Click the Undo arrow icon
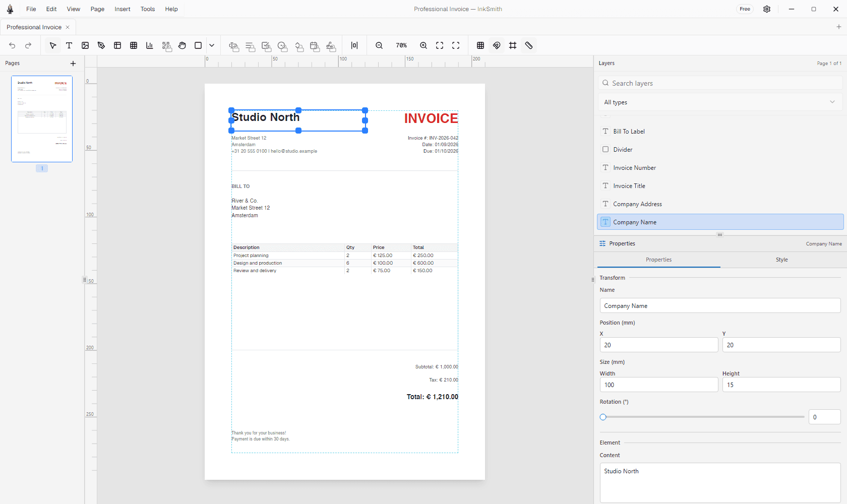The height and width of the screenshot is (504, 847). (12, 45)
